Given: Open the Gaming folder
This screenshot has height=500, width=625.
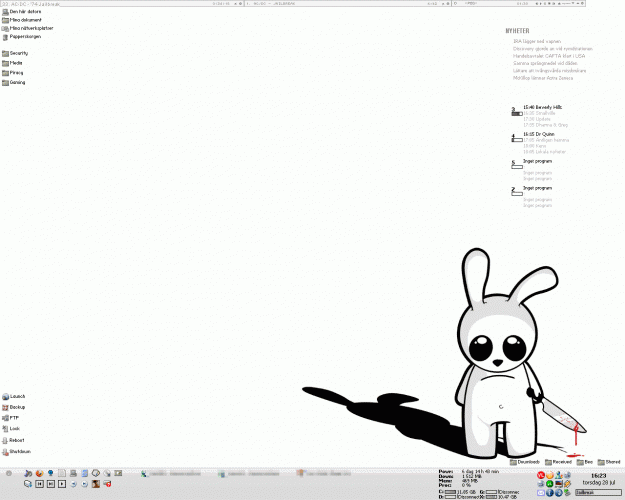Looking at the screenshot, I should click(16, 82).
